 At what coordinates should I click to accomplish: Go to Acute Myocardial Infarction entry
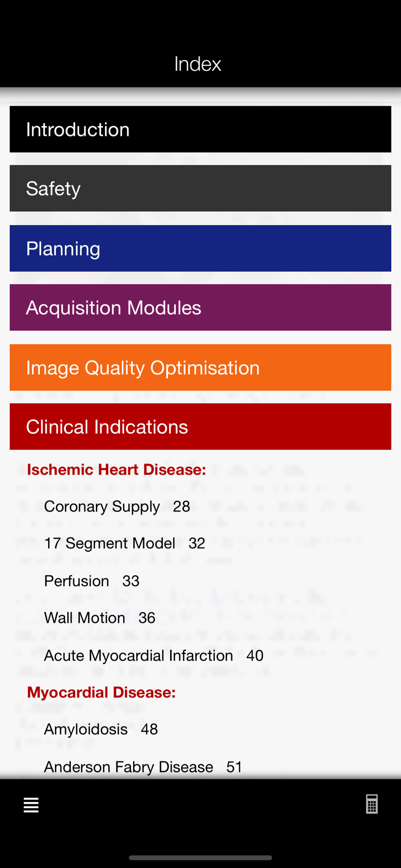coord(154,655)
